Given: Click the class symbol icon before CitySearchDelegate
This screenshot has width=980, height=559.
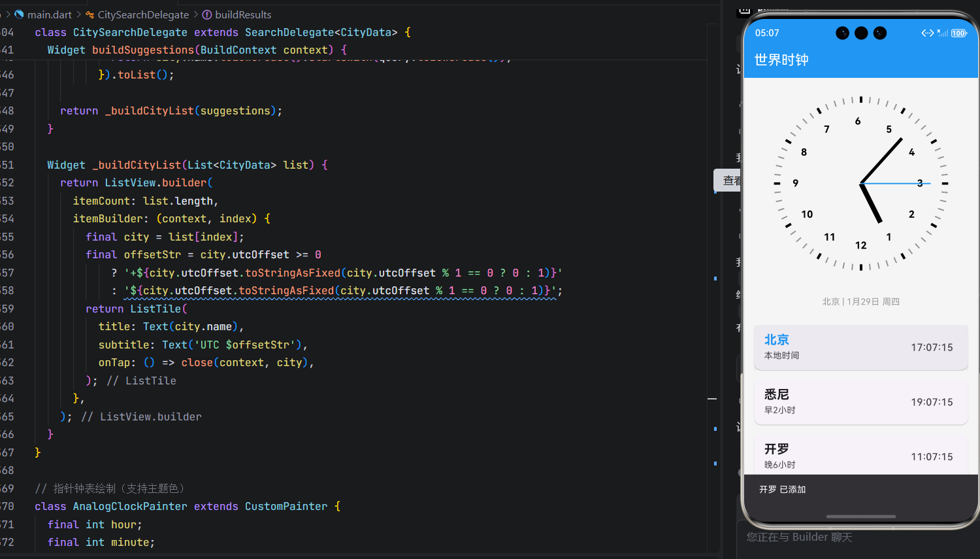Looking at the screenshot, I should pos(90,14).
